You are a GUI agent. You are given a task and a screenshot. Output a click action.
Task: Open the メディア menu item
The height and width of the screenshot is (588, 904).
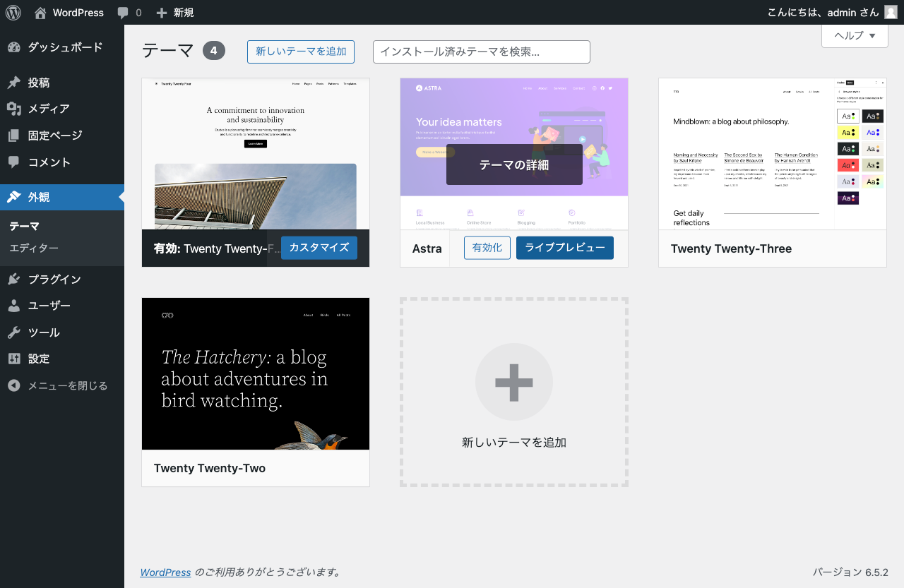pos(62,109)
